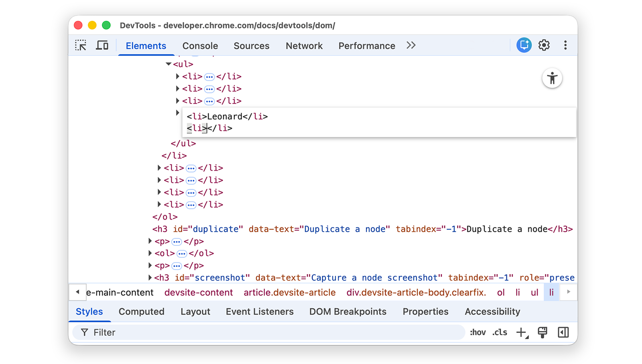Switch to the Console tab

point(200,46)
